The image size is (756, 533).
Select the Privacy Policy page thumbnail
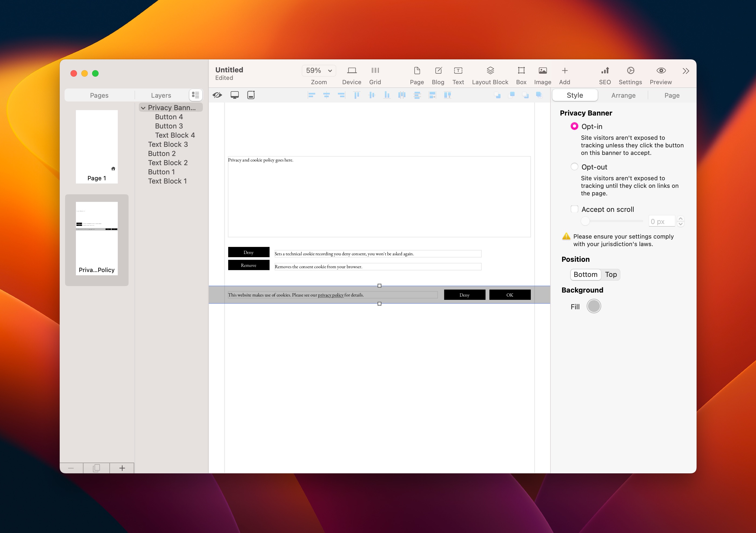[96, 238]
